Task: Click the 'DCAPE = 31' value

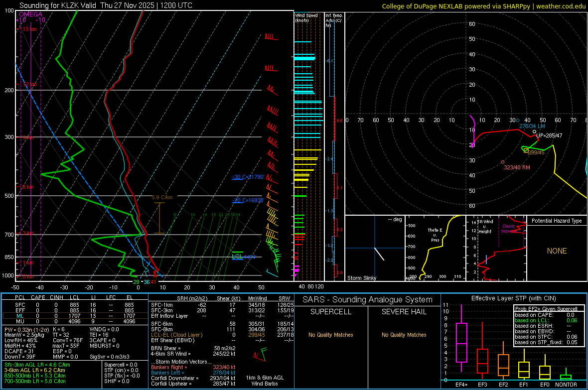Action: point(19,351)
